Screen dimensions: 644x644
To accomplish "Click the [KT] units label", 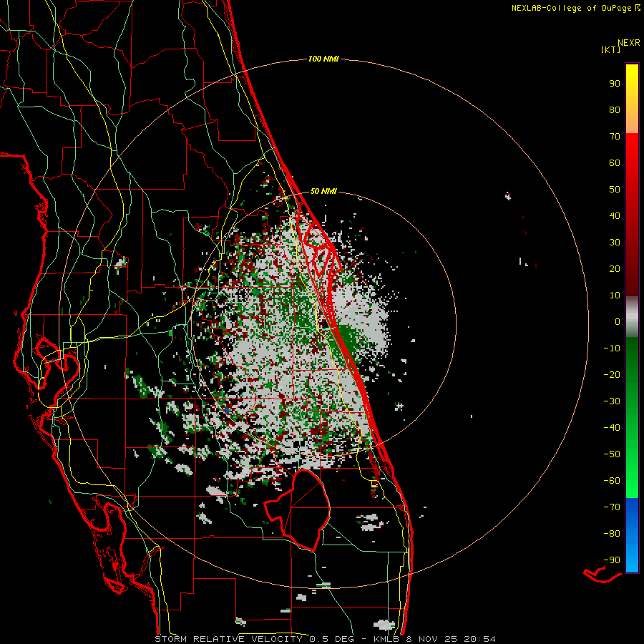I will point(610,49).
